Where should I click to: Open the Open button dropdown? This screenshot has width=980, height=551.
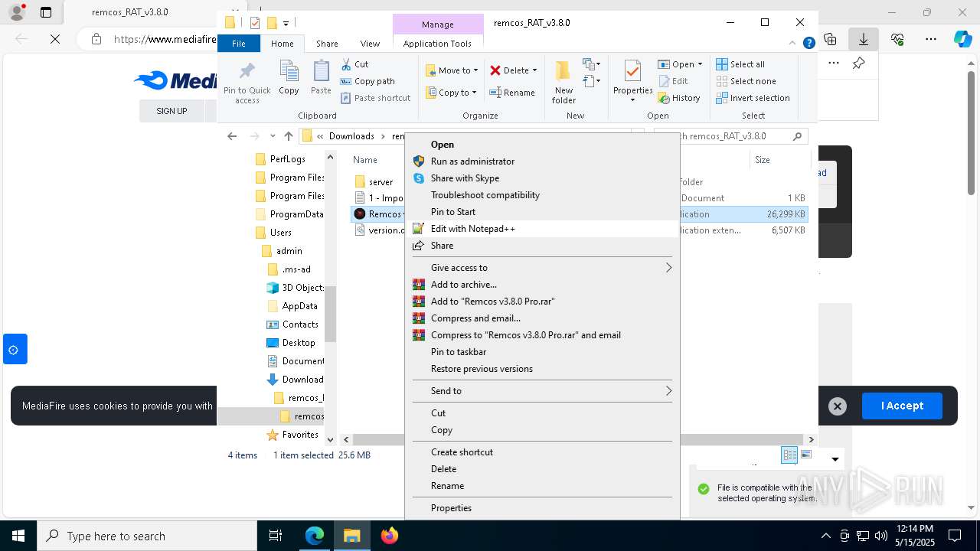pos(700,64)
